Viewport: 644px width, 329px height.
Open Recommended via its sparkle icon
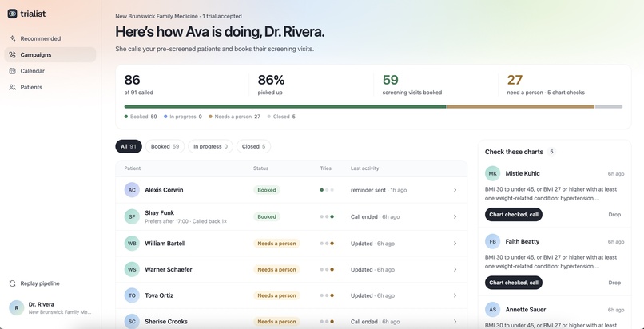tap(12, 38)
